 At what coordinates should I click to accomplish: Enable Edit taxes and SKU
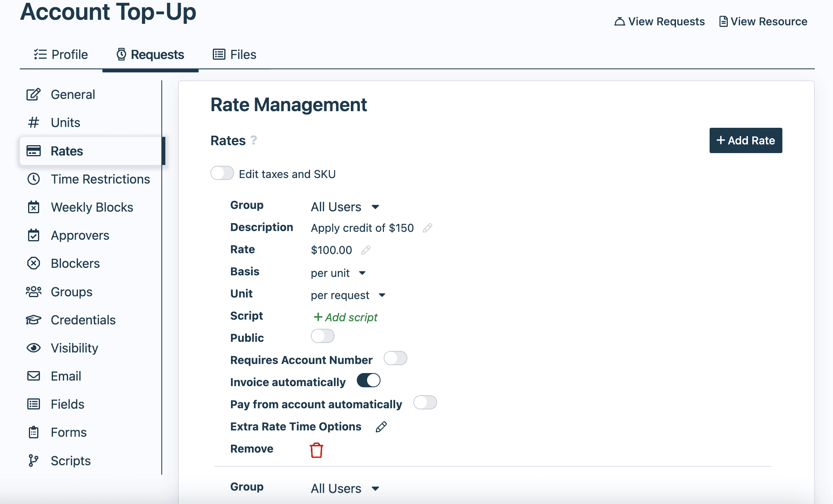pyautogui.click(x=222, y=173)
